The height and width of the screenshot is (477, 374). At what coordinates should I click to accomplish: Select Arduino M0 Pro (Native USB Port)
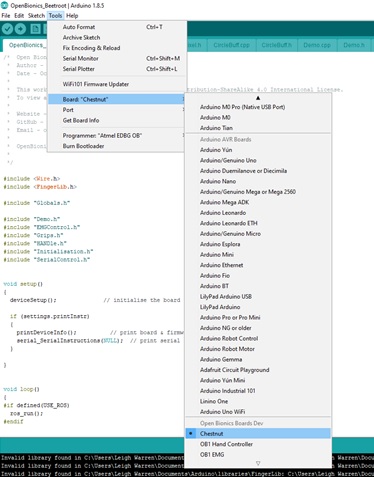pos(258,107)
